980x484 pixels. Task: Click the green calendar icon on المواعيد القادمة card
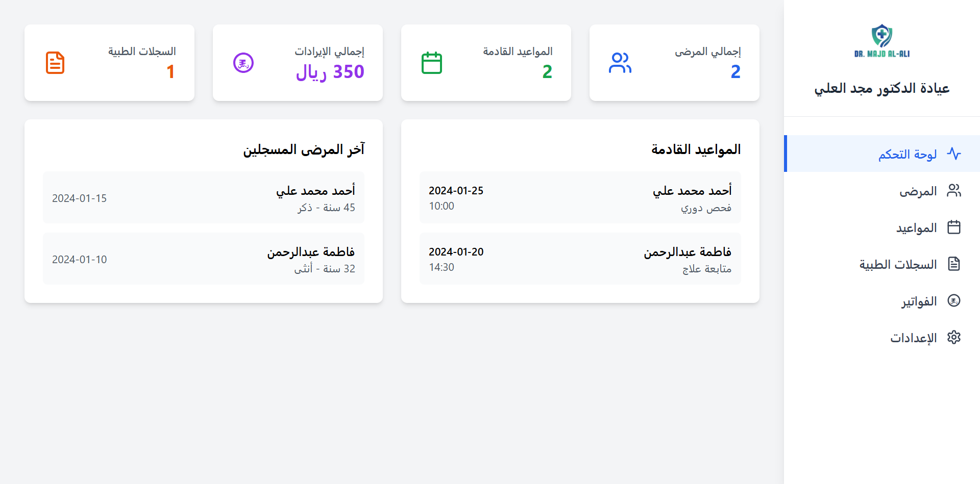432,62
